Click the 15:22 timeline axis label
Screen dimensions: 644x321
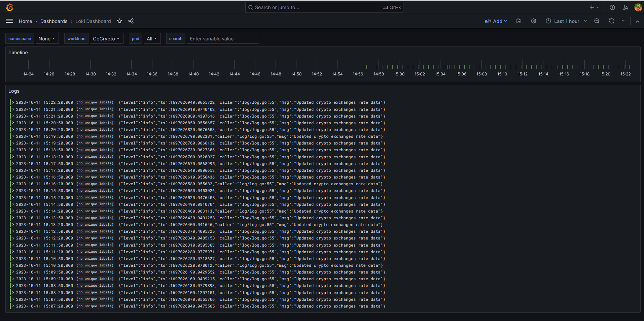625,74
